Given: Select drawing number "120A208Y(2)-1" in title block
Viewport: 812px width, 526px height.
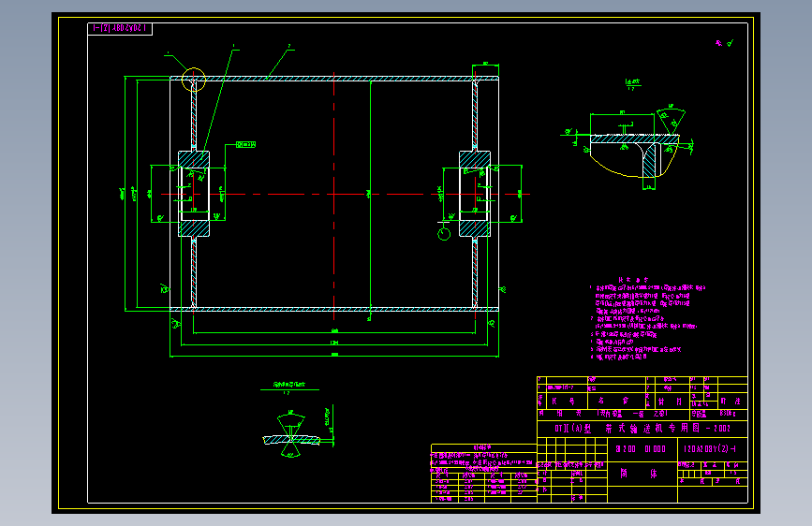Looking at the screenshot, I should [710, 449].
